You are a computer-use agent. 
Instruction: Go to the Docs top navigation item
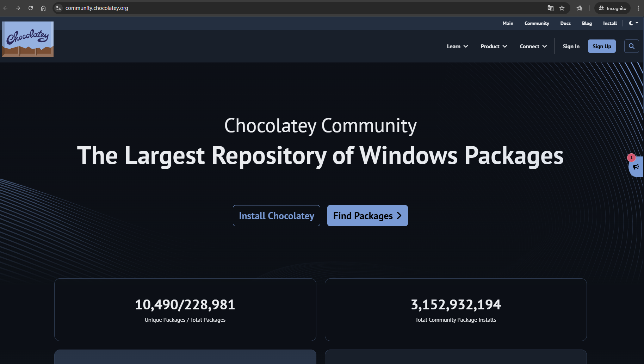tap(565, 23)
